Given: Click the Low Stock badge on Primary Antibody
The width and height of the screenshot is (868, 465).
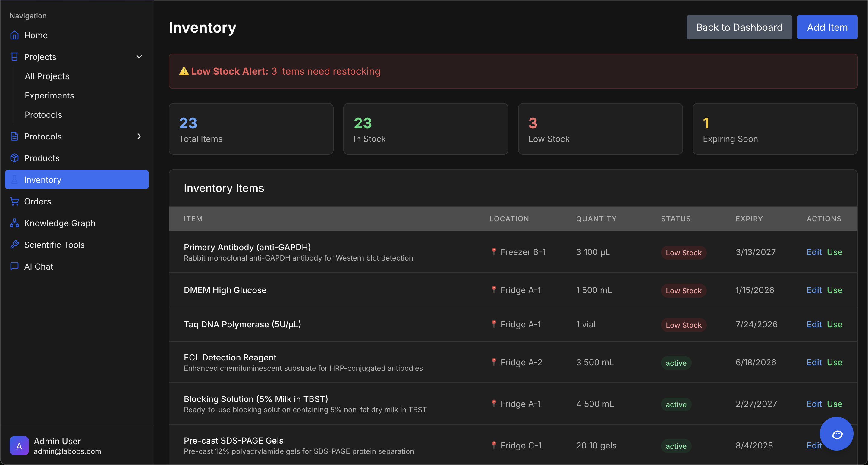Looking at the screenshot, I should tap(683, 253).
